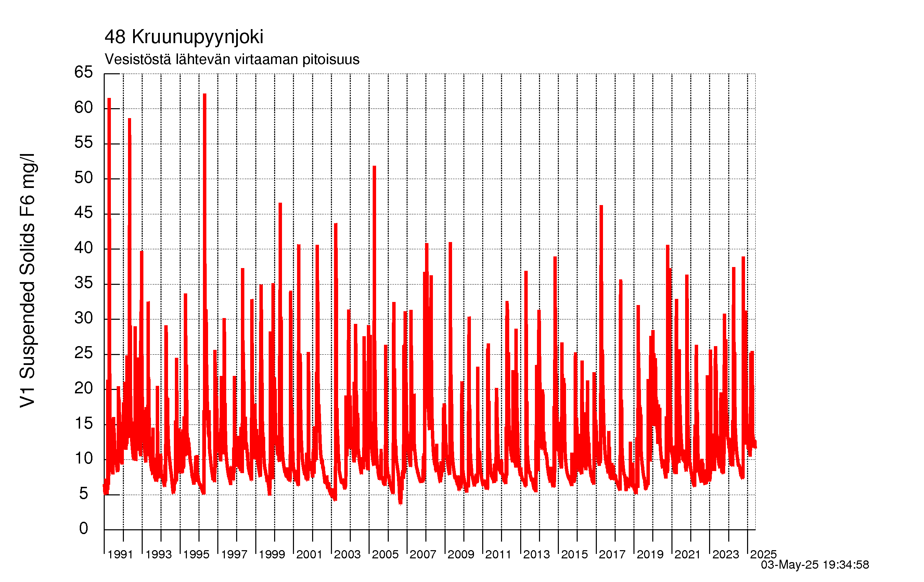The width and height of the screenshot is (924, 582).
Task: Click y-axis value 40
Action: pos(84,248)
